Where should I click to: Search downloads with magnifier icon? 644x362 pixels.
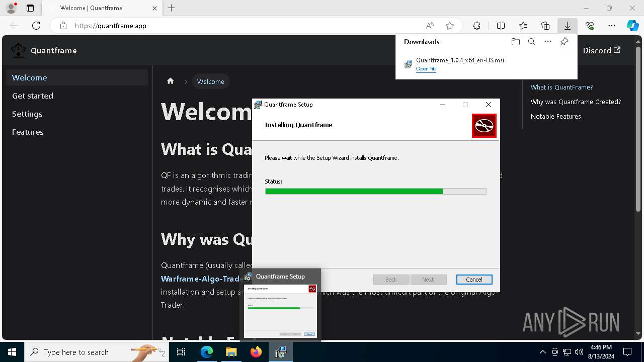click(532, 42)
